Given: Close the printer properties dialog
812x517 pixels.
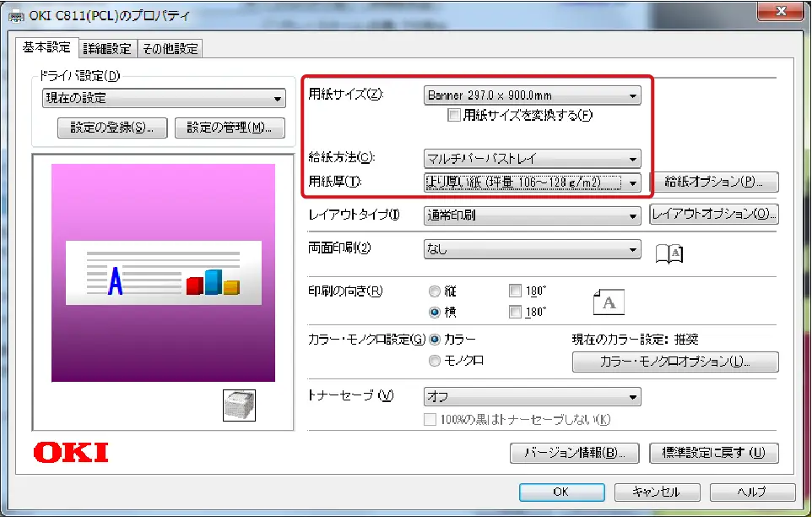Looking at the screenshot, I should tap(781, 11).
